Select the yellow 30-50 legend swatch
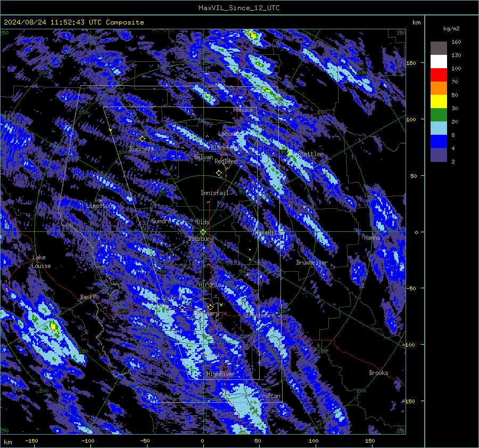Screen dimensions: 479x448 [x=439, y=102]
